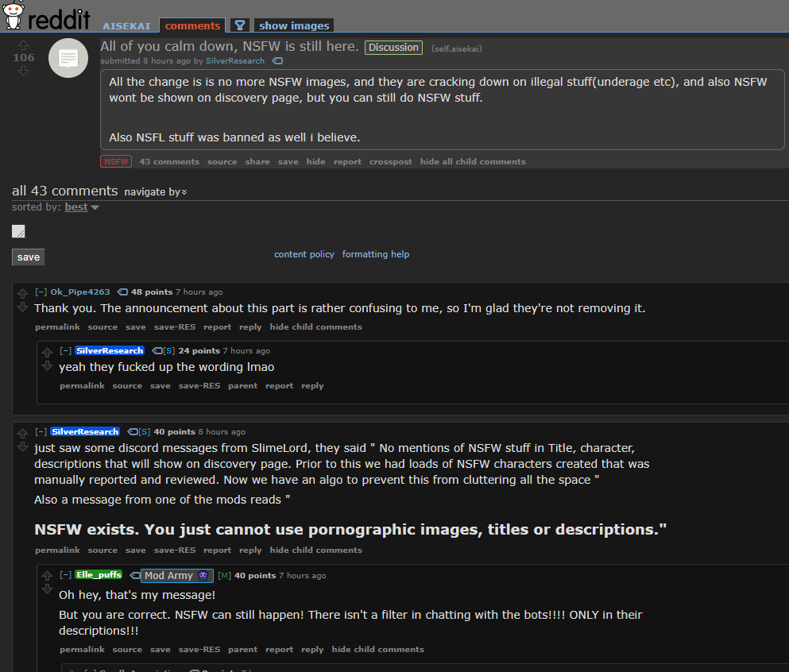Click the self-post thumbnail icon
This screenshot has height=672, width=789.
[x=68, y=58]
